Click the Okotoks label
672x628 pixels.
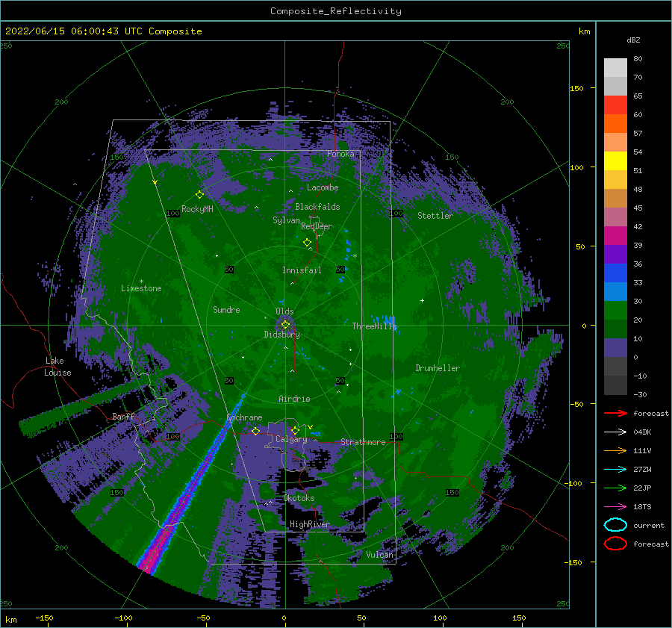click(x=299, y=498)
